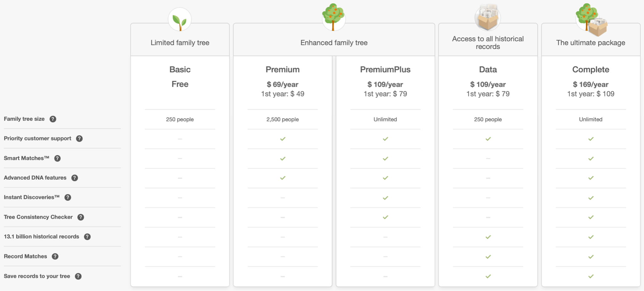Click the box icon above historical records header
This screenshot has width=644, height=291.
487,17
